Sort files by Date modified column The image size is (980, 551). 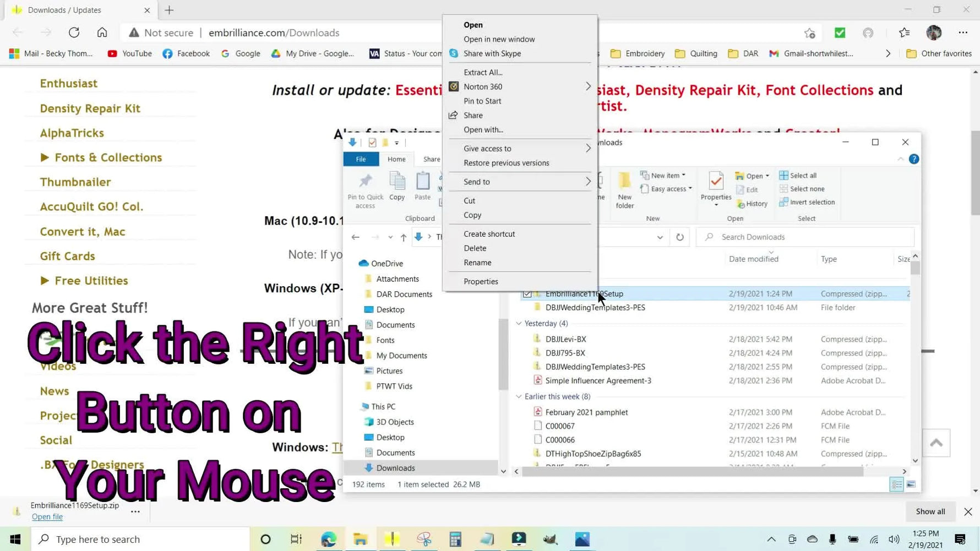(x=753, y=259)
